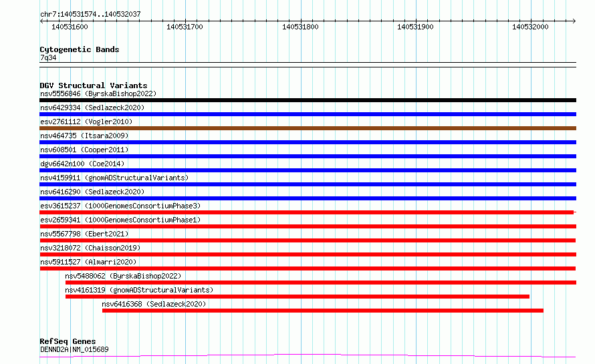Image resolution: width=595 pixels, height=364 pixels.
Task: Select the red esv2659341 variant bar
Action: click(308, 226)
